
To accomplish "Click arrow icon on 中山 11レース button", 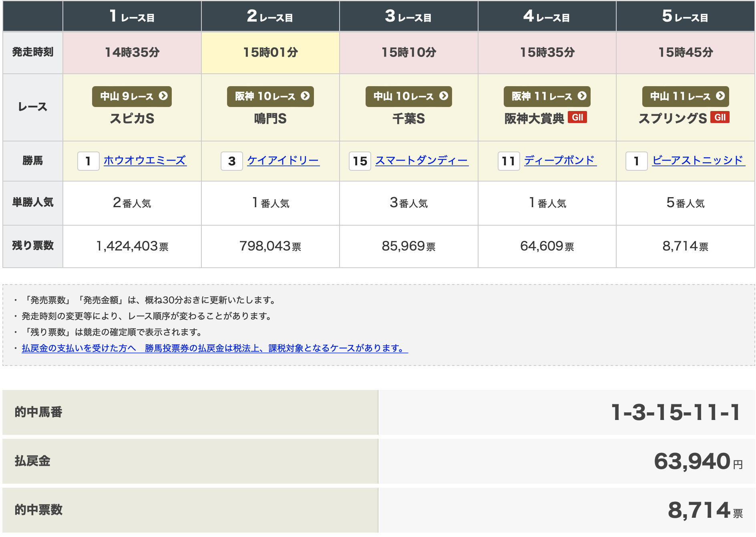I will (720, 96).
